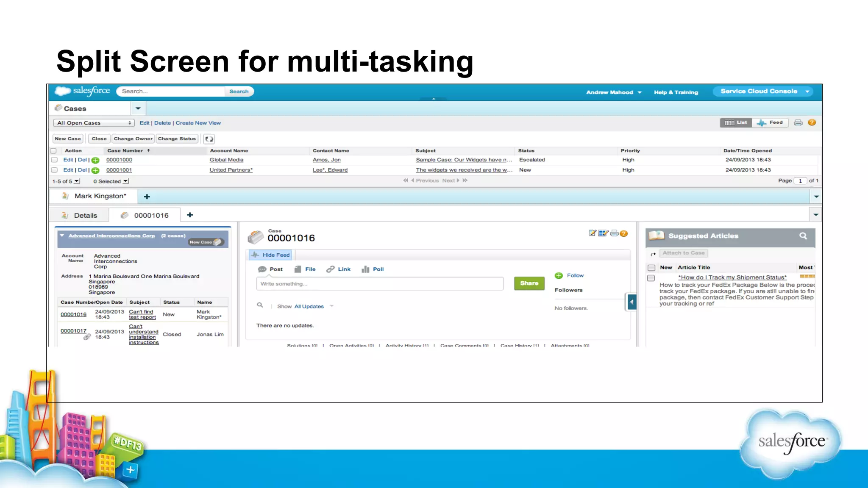Open the Show All Updates filter arrow
868x488 pixels.
[331, 306]
